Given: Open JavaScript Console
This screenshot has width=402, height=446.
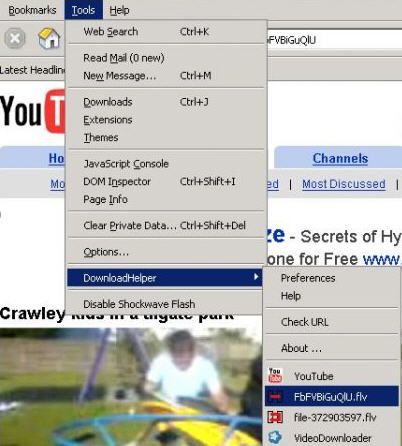Looking at the screenshot, I should pyautogui.click(x=166, y=164).
